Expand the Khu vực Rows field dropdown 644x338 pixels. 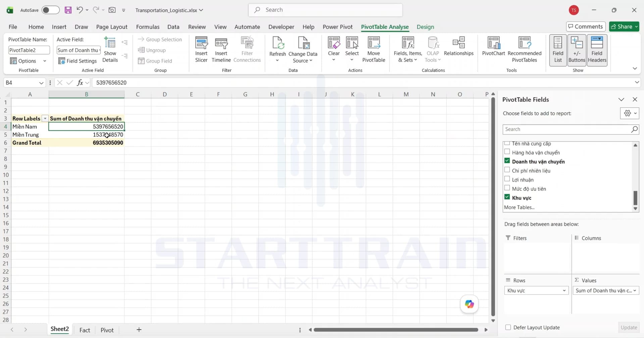[x=564, y=290]
